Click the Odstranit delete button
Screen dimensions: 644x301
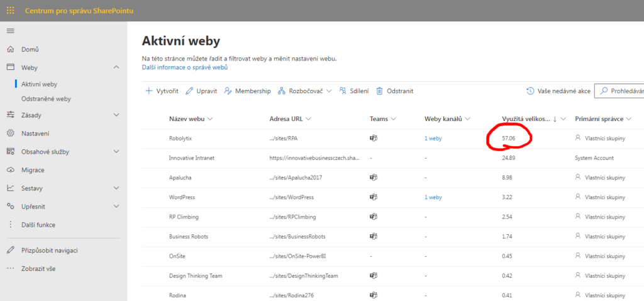pyautogui.click(x=395, y=91)
